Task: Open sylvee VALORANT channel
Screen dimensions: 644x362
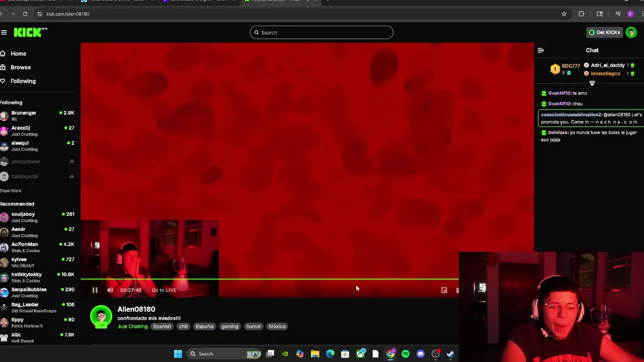Action: (38, 262)
